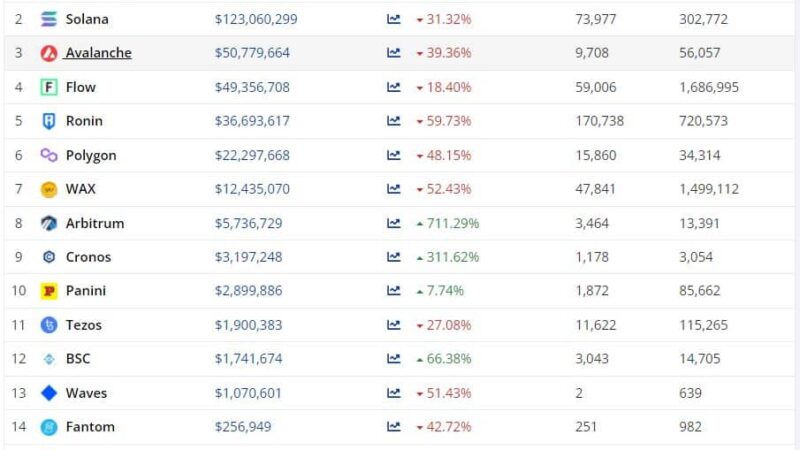Viewport: 800px width, 450px height.
Task: Click the WAX logo icon
Action: (x=49, y=189)
